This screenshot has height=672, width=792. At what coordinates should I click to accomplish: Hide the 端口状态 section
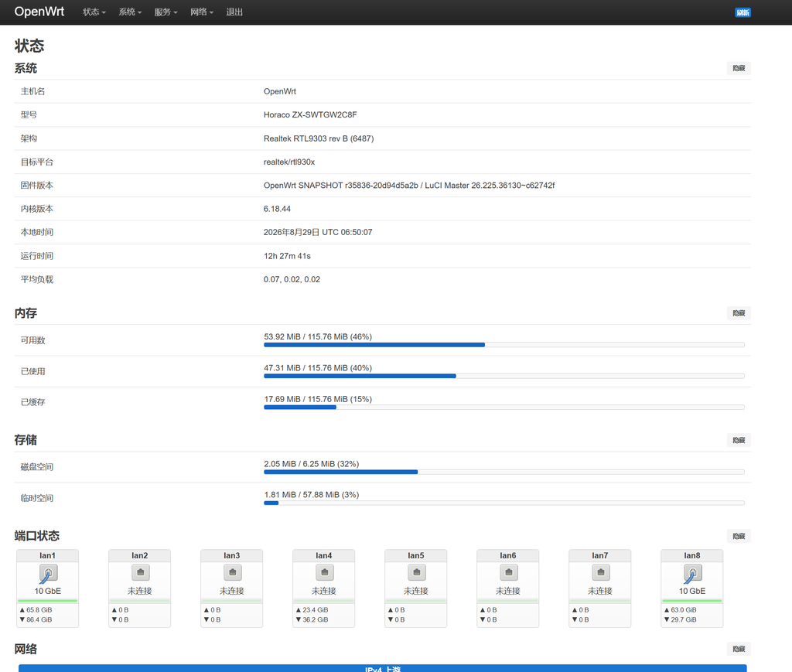click(x=739, y=536)
